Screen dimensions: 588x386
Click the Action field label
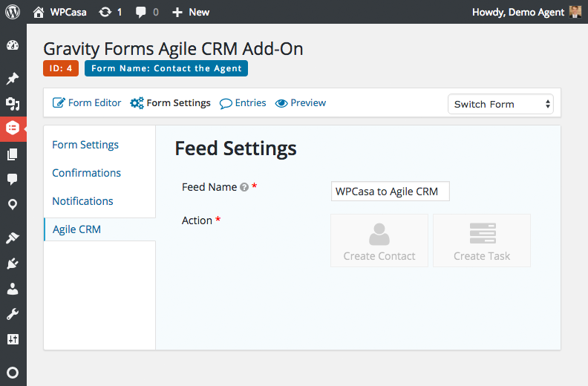197,220
